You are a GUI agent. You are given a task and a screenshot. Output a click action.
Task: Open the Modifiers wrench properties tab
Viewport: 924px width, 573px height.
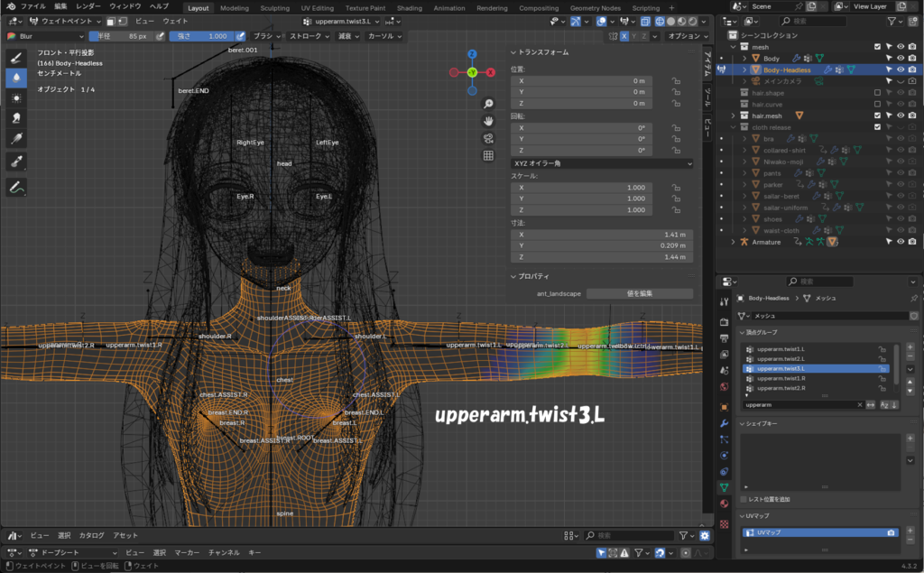724,422
